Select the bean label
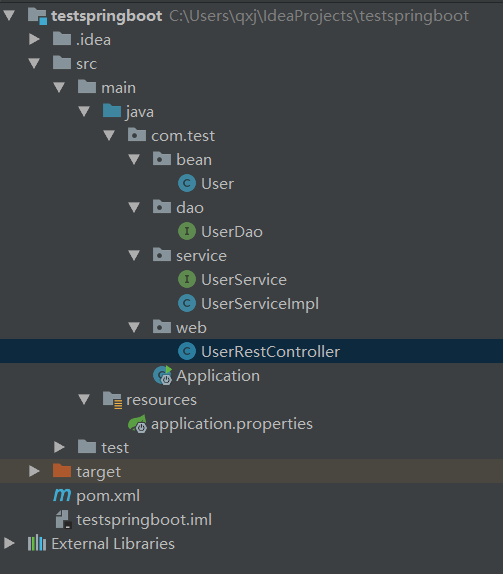The image size is (503, 574). (x=194, y=160)
